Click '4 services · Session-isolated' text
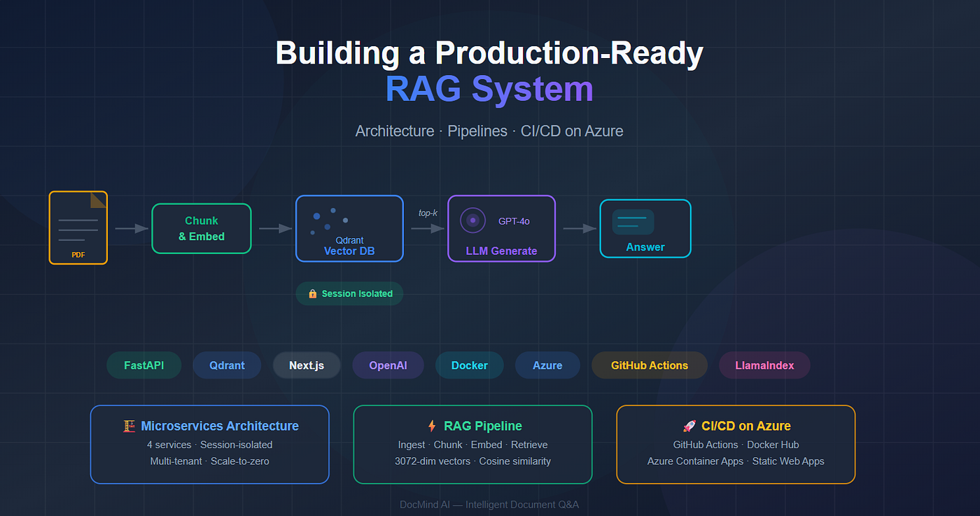Viewport: 980px width, 516px height. [209, 445]
